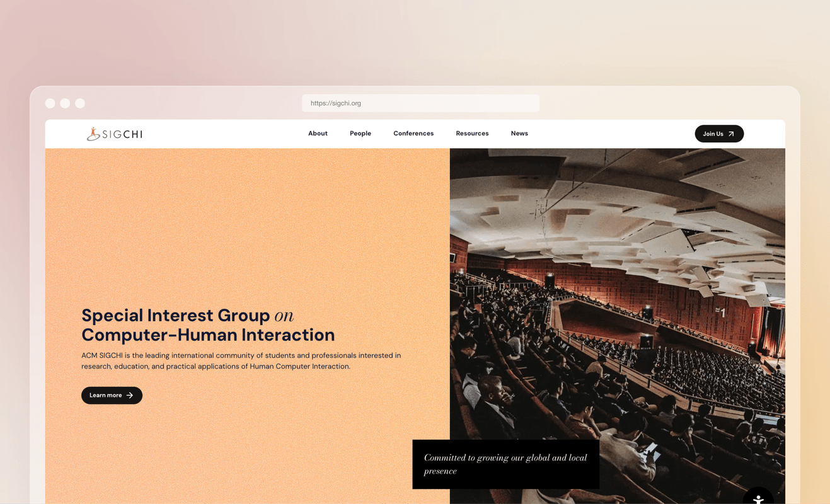Click the sigchi.org address bar

(420, 103)
